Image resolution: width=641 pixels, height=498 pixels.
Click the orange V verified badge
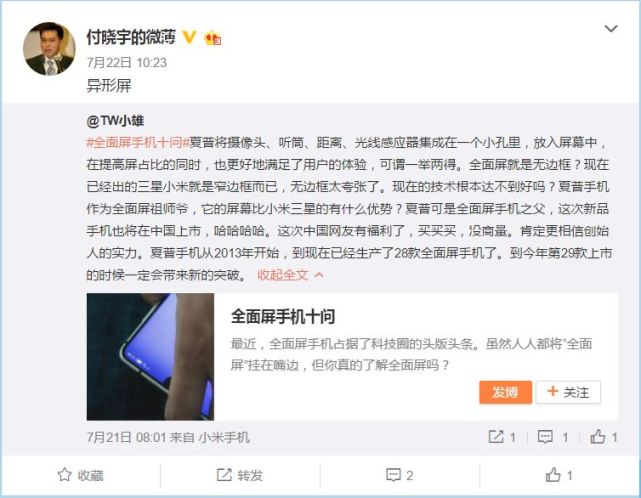pyautogui.click(x=188, y=37)
